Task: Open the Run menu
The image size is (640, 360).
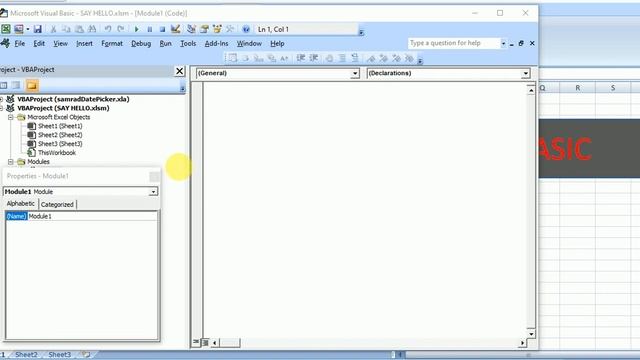Action: (165, 43)
